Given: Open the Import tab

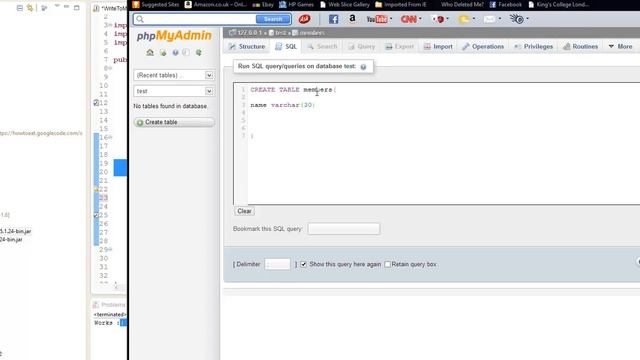Looking at the screenshot, I should (x=438, y=47).
